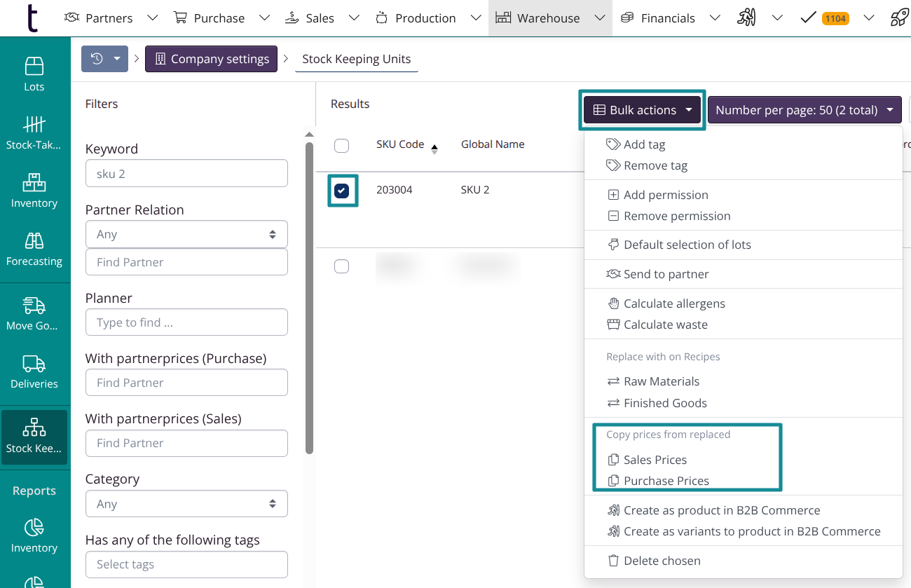Click Default selection of lots pin icon
The image size is (911, 588).
point(613,245)
